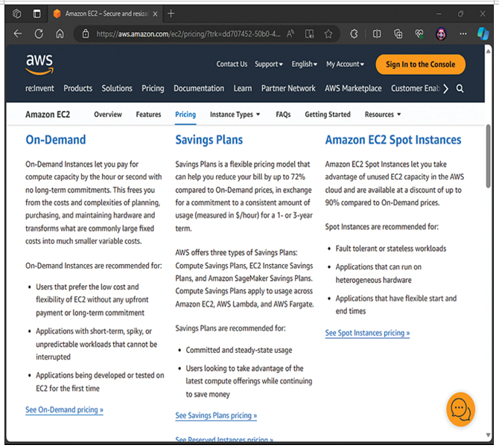Screen dimensions: 499x448
Task: Open Collections panel
Action: [398, 33]
